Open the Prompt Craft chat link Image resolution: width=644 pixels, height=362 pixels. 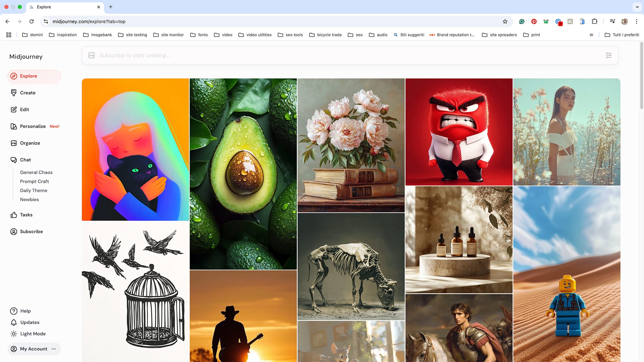point(35,181)
